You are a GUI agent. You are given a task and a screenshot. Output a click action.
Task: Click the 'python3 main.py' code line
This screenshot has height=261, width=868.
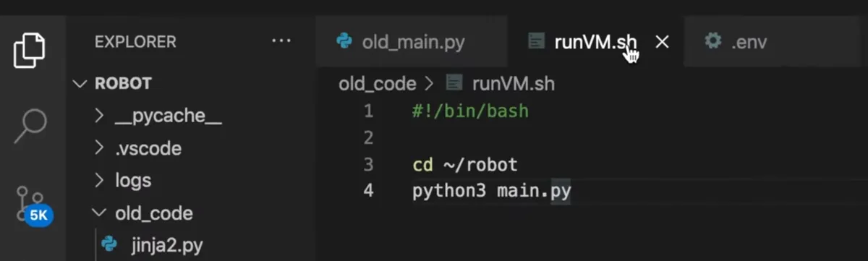492,192
